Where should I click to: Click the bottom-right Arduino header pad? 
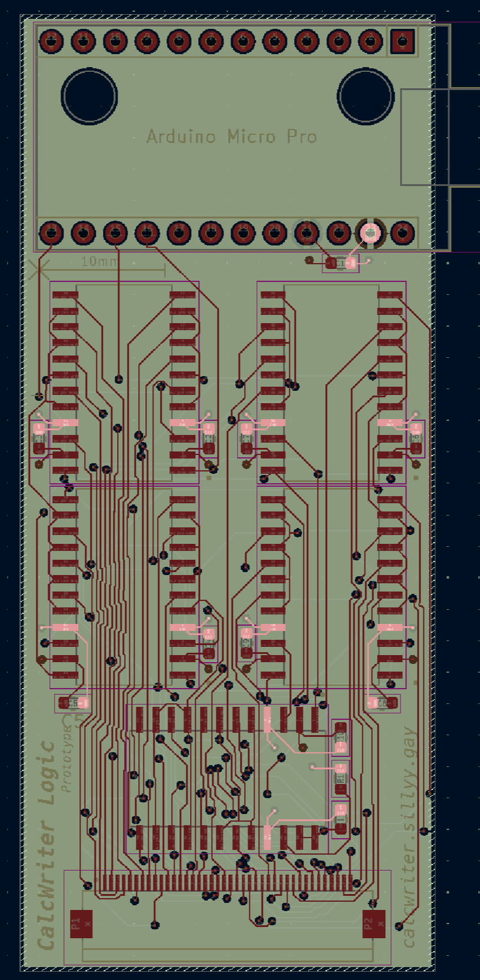(x=402, y=233)
